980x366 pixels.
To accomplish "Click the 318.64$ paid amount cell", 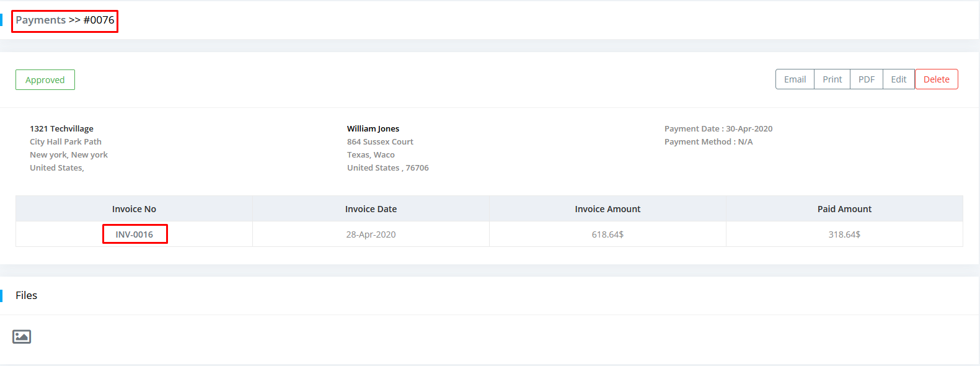I will pyautogui.click(x=844, y=234).
